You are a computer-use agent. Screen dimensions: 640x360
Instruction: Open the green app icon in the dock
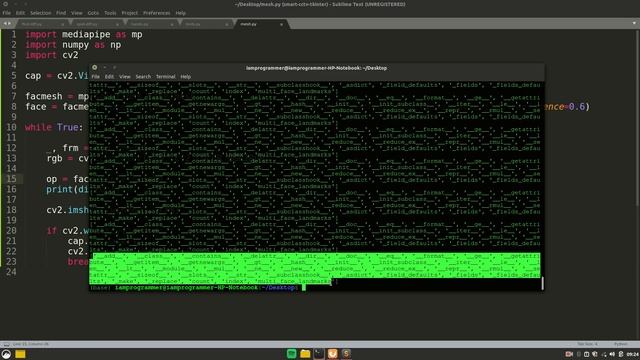[x=291, y=354]
